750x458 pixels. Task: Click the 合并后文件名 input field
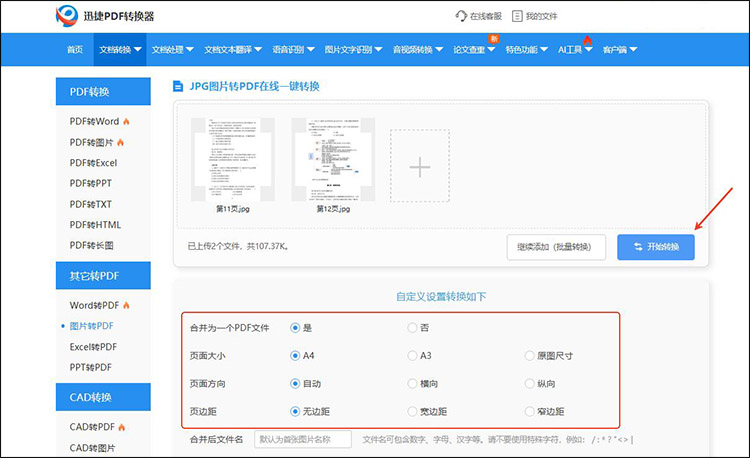[303, 439]
